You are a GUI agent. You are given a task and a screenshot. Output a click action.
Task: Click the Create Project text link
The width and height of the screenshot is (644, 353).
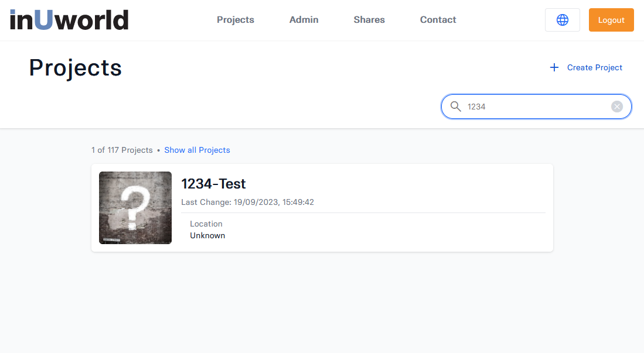(594, 67)
